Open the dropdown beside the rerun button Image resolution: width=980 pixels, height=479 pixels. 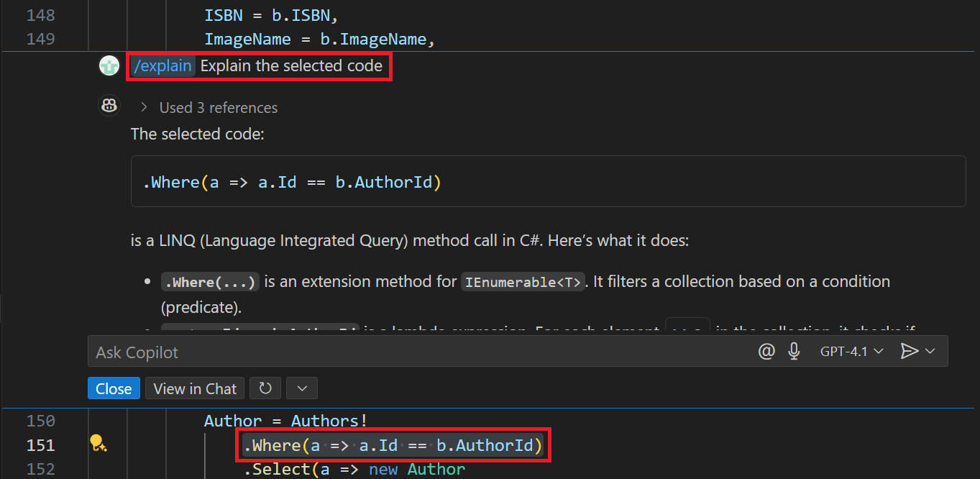tap(301, 388)
